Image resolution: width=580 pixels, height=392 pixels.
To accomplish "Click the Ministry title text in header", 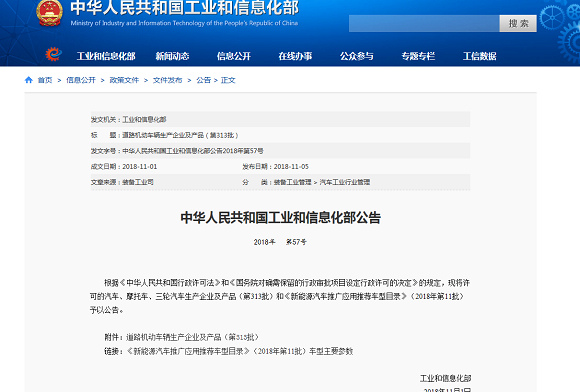I will click(185, 8).
